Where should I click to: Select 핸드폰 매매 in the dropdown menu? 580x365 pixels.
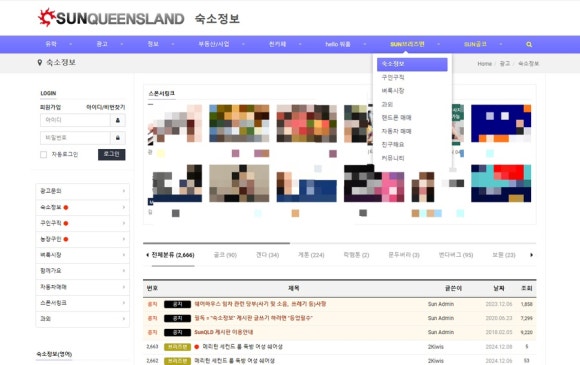[x=397, y=118]
